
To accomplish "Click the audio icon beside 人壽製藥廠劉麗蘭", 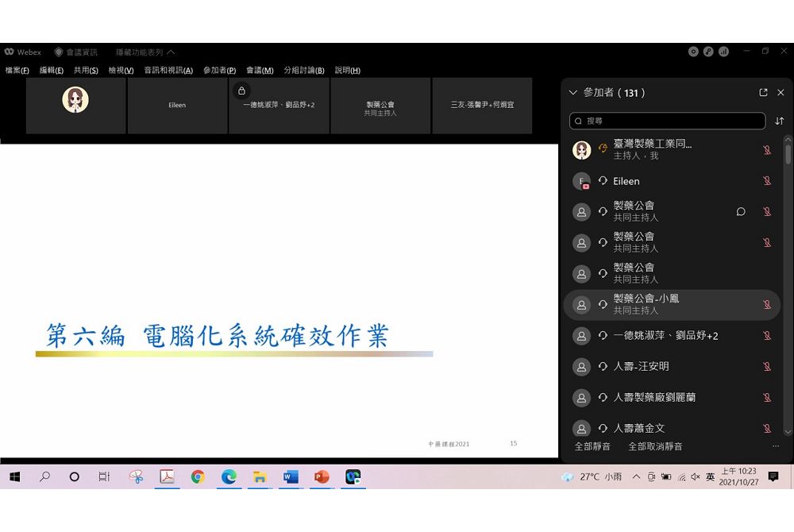I will point(603,397).
